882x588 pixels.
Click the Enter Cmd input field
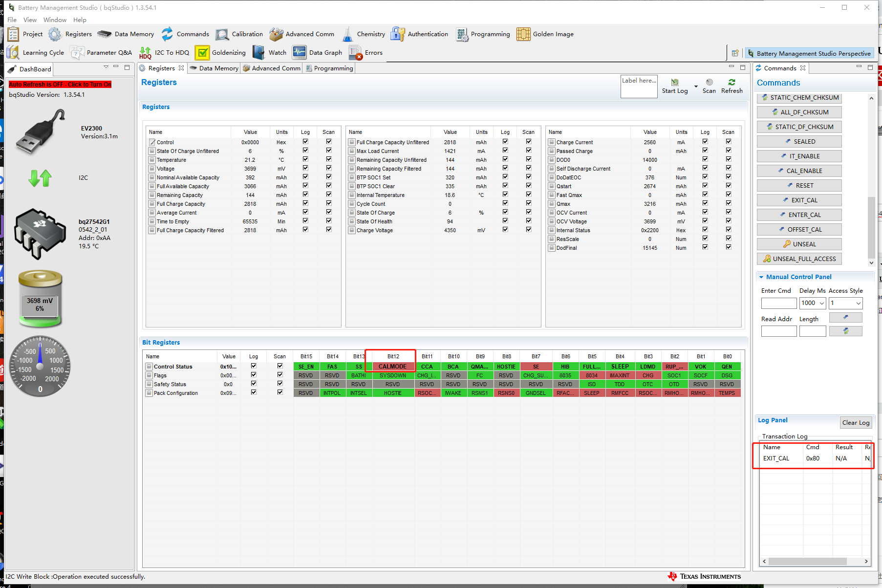779,303
